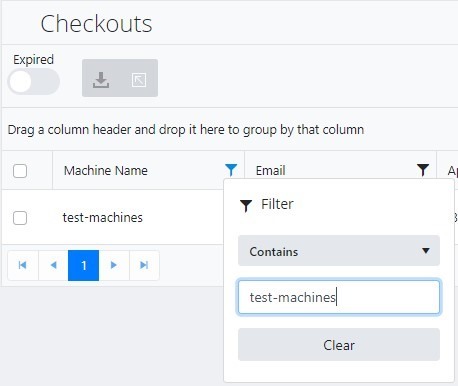Tick the test-machines row checkbox
Viewport: 458px width, 386px height.
point(20,218)
